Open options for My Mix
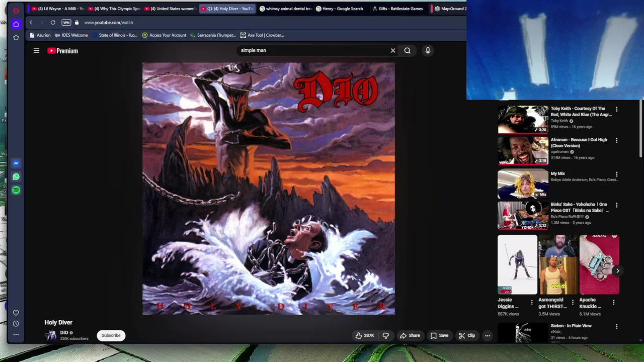The height and width of the screenshot is (362, 644). (x=617, y=174)
